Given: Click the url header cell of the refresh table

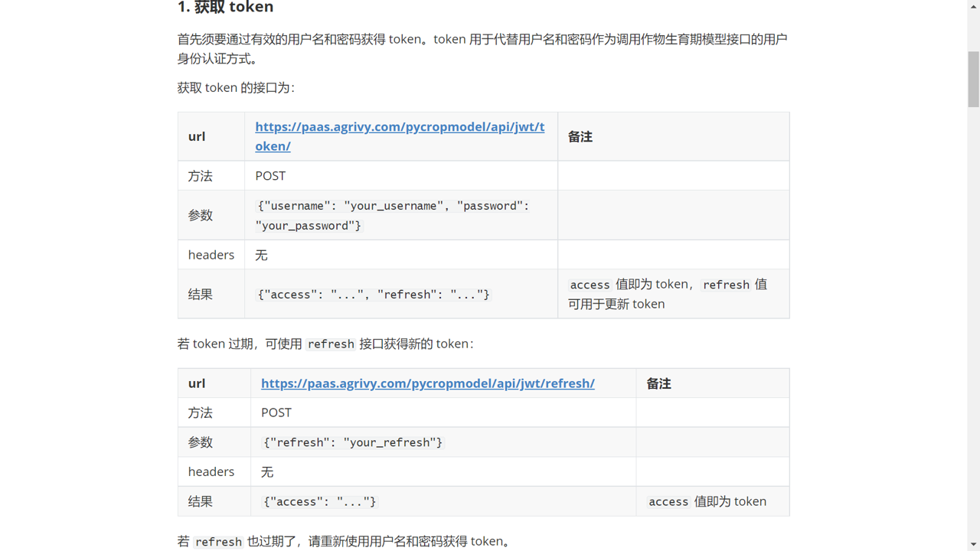Looking at the screenshot, I should tap(197, 383).
